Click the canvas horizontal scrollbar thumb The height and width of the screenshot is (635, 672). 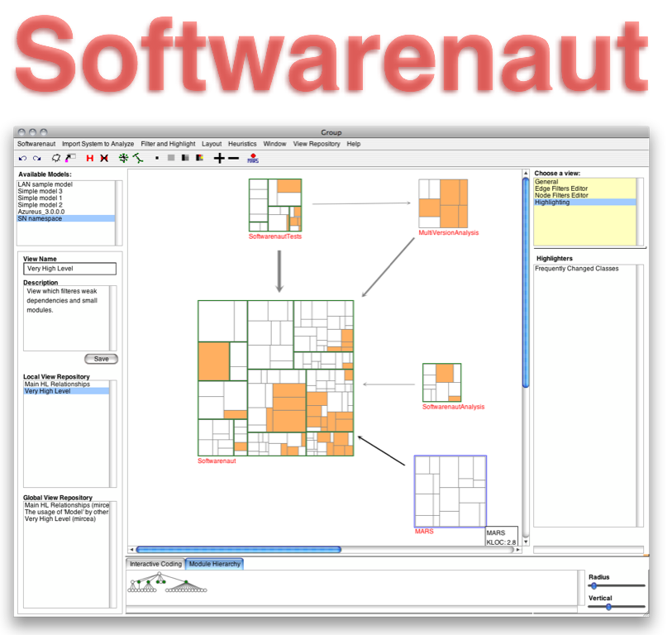pos(239,549)
